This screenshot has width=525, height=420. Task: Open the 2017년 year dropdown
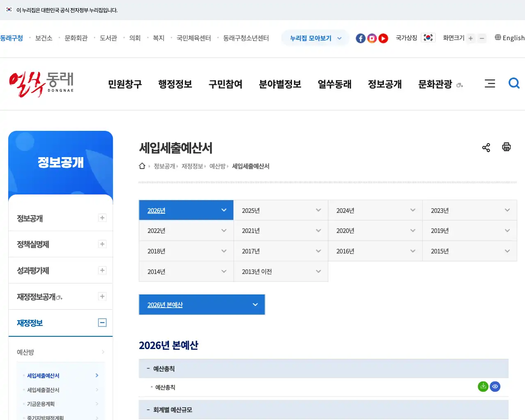(x=281, y=251)
